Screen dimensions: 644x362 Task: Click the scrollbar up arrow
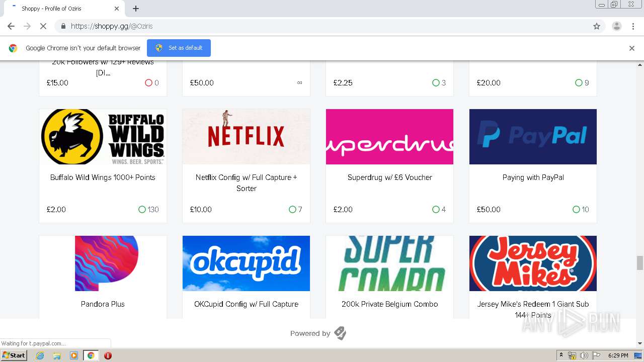(x=640, y=64)
